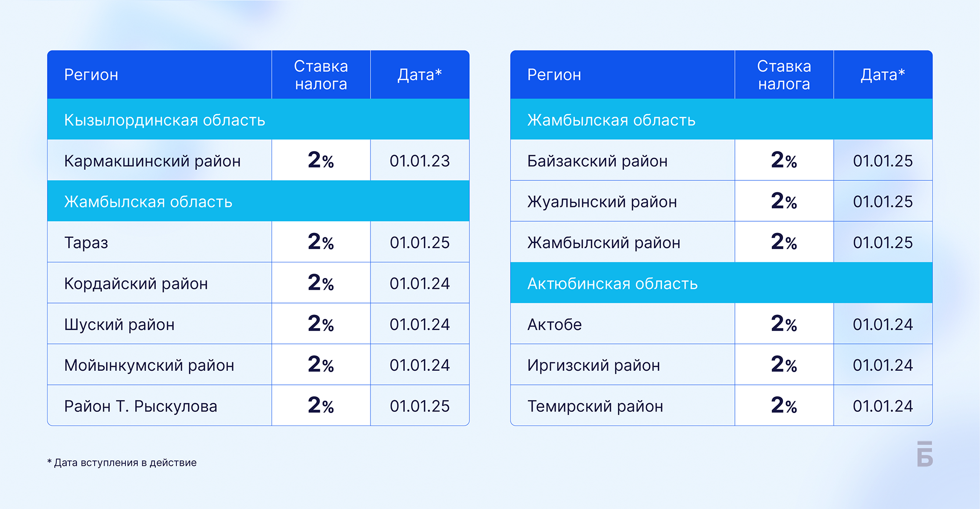Click the right table Дата* column header
980x509 pixels.
883,75
